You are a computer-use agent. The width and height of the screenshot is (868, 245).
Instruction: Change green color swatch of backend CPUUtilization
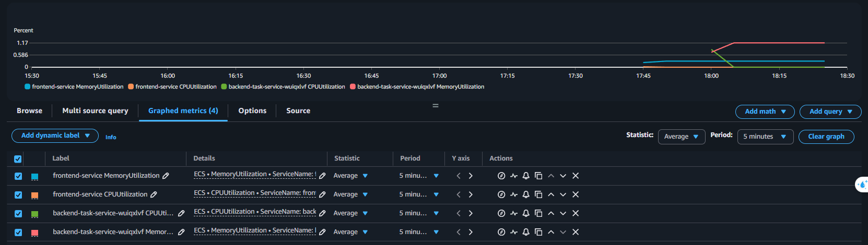click(35, 214)
